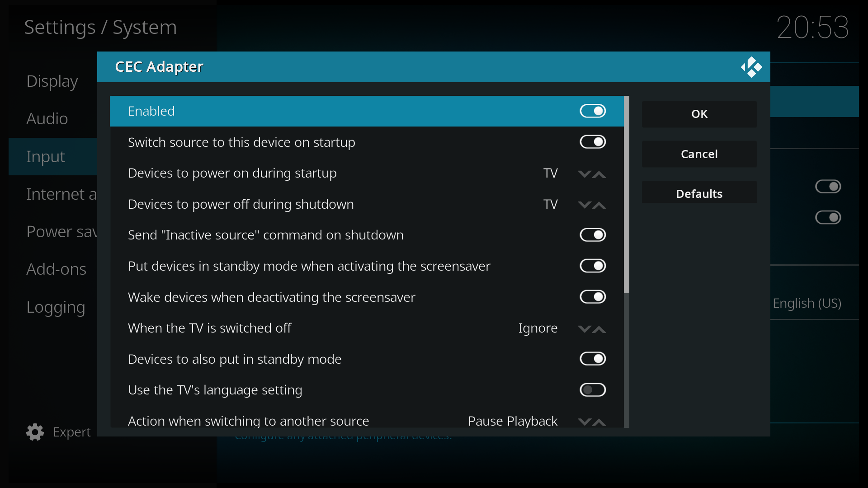Toggle Switch source to this device on startup
The image size is (868, 488).
click(592, 142)
